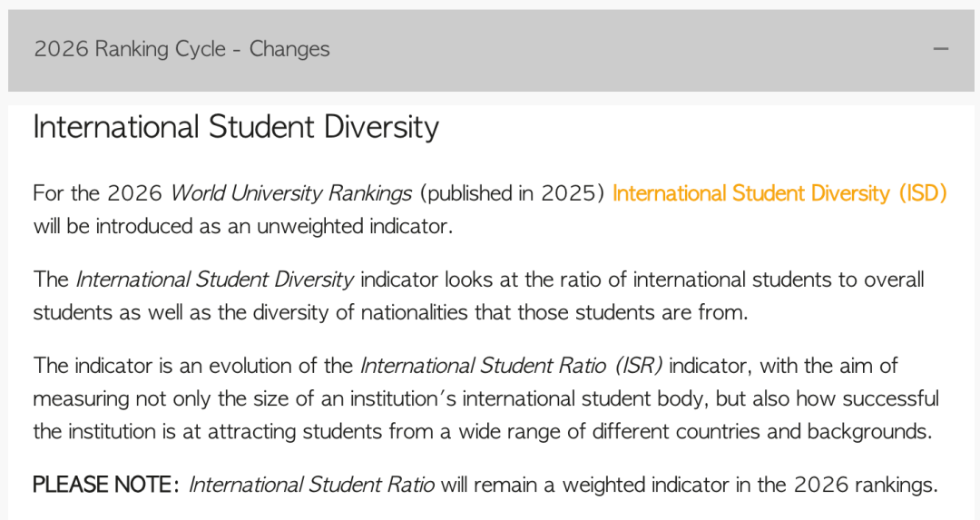Click the "For the 2026" opening words
Screen dimensions: 980x520
click(x=97, y=193)
